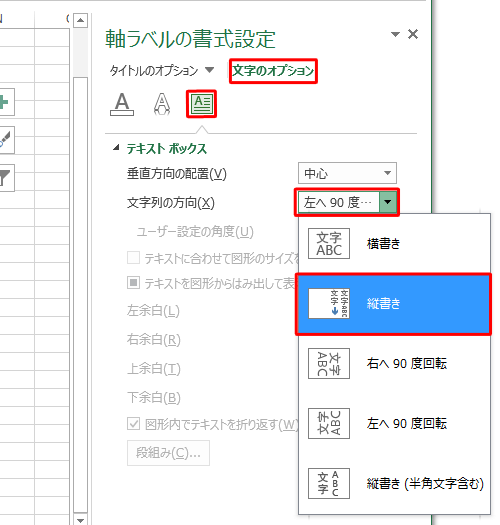Screen dimensions: 500x525
Task: Toggle テキストに合わせて図形のサイズ checkbox
Action: click(x=133, y=258)
